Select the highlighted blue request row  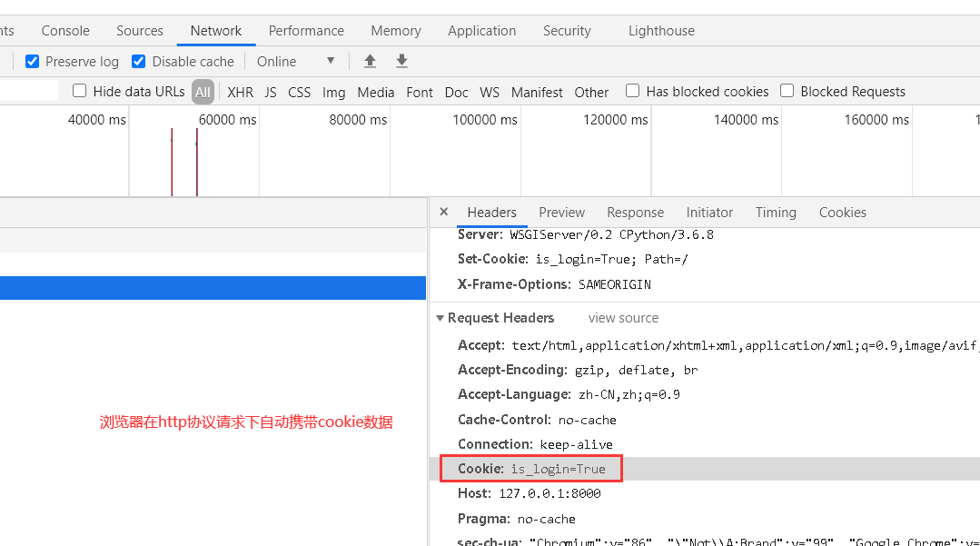coord(213,288)
